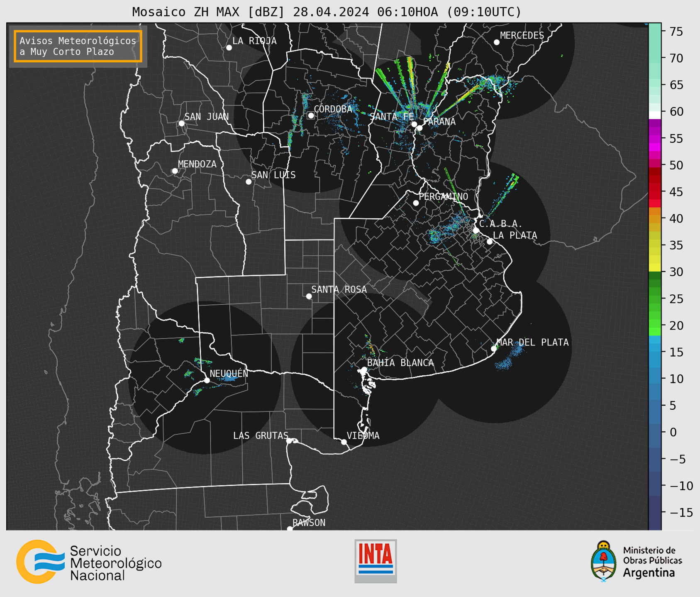This screenshot has height=597, width=700.
Task: Click the PERGAMINO city marker dot
Action: tap(416, 203)
